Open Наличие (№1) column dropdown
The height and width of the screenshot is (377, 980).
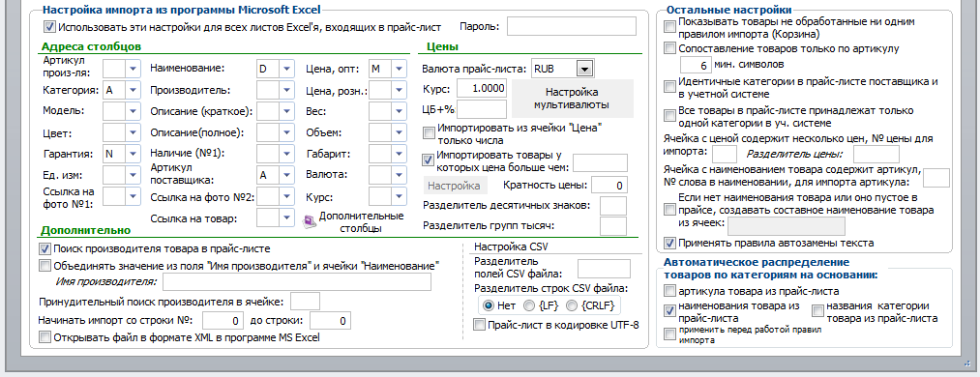(286, 154)
